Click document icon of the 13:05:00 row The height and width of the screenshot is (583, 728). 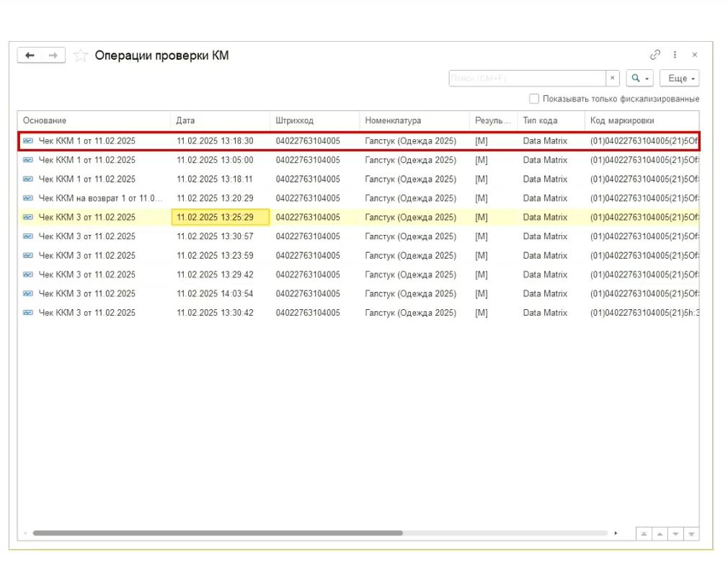pos(28,160)
